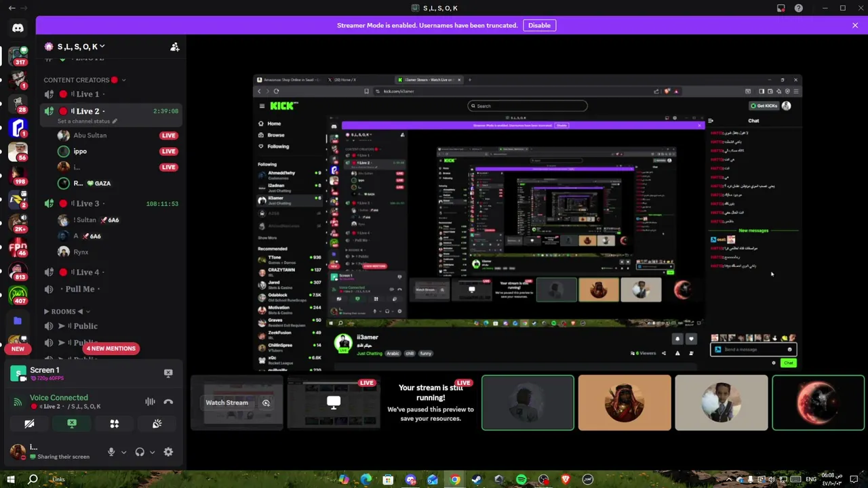Open Discord inbox icon in title bar
This screenshot has height=488, width=868.
pos(781,8)
